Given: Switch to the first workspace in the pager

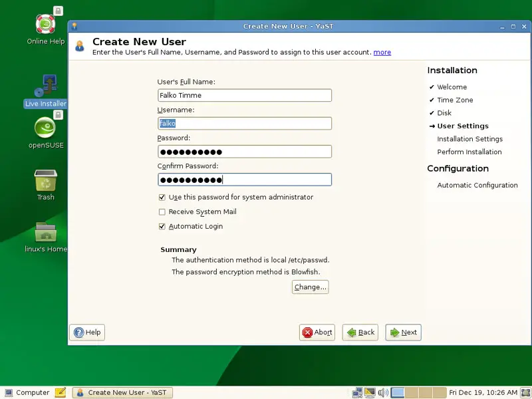Looking at the screenshot, I should tap(398, 392).
